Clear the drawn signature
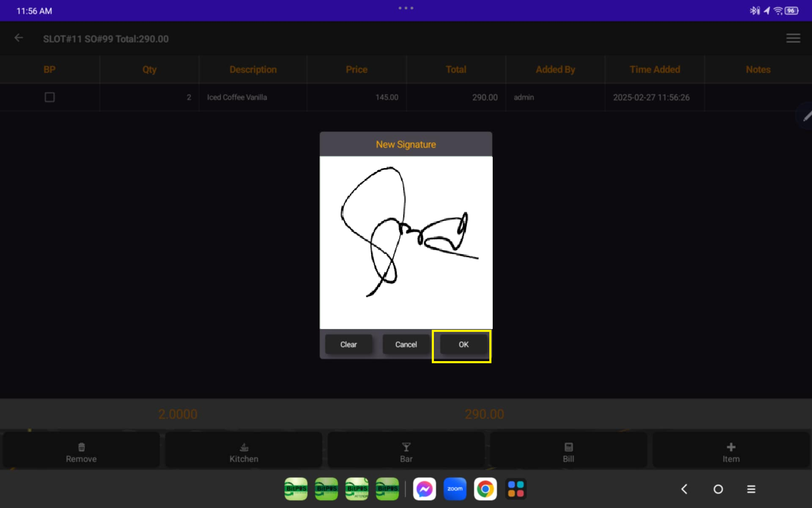 point(348,344)
